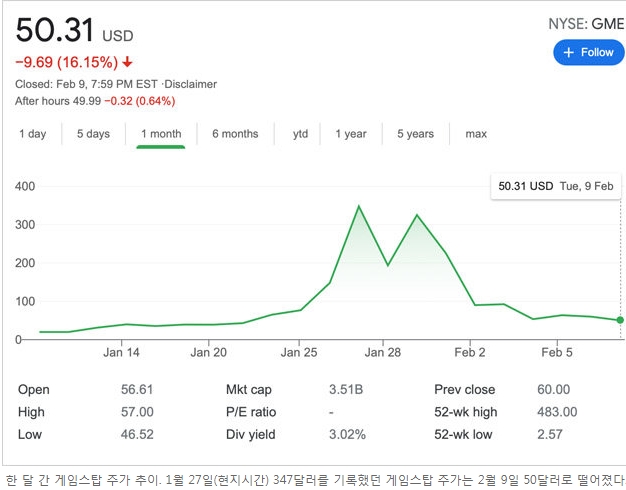Screen dimensions: 626x490
Task: Click the −9.69 (16.15%) change text
Action: [x=67, y=62]
